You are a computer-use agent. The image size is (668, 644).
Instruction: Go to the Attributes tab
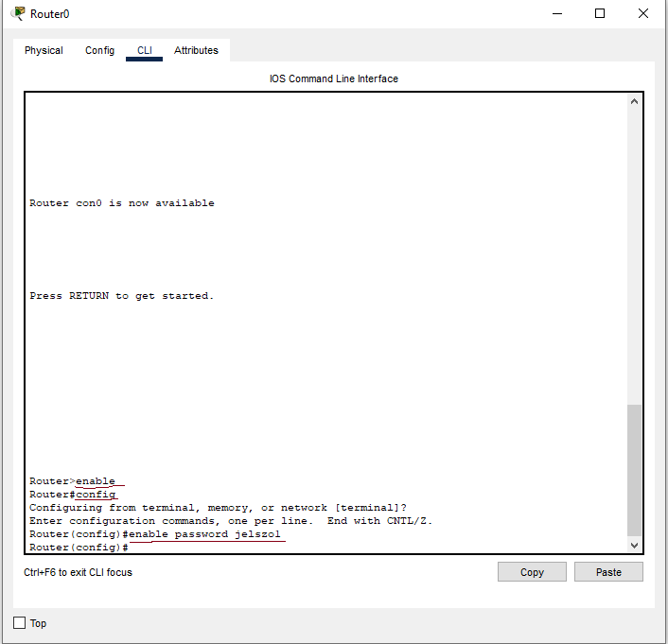point(196,50)
